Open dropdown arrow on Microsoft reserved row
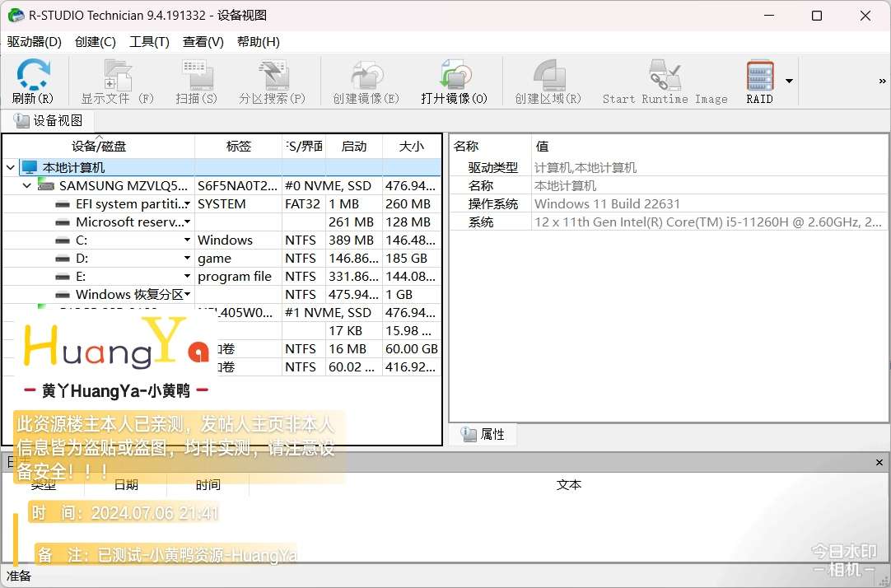 pyautogui.click(x=188, y=222)
